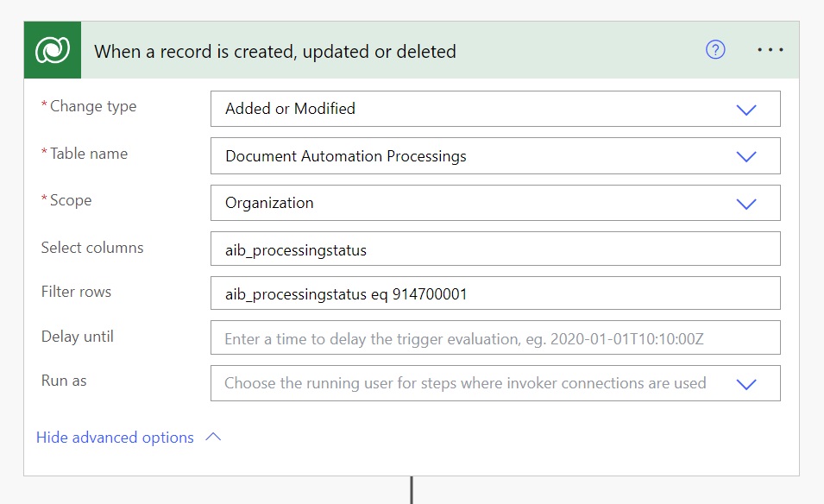The image size is (824, 504).
Task: Click the trigger title header text
Action: [275, 52]
